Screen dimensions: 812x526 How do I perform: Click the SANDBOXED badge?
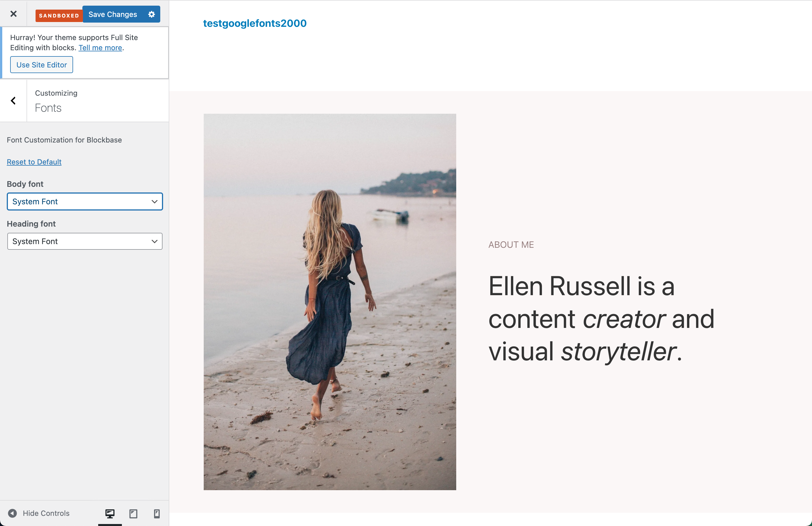click(x=59, y=15)
